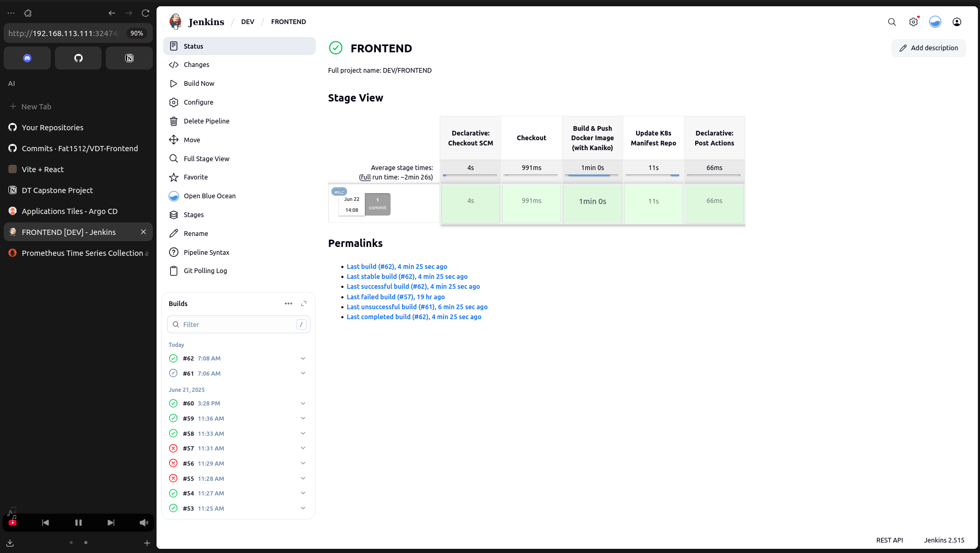Open Last build (#62) permalink

(397, 267)
